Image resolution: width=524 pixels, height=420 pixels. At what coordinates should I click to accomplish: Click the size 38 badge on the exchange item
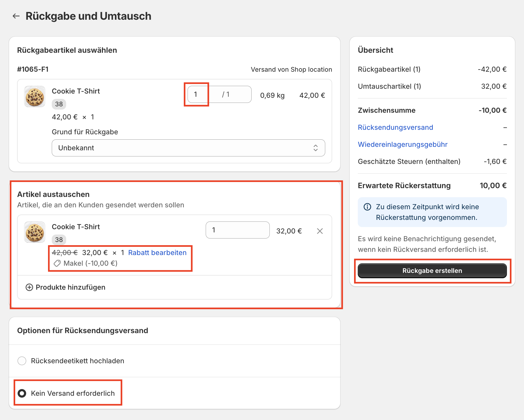click(x=59, y=240)
